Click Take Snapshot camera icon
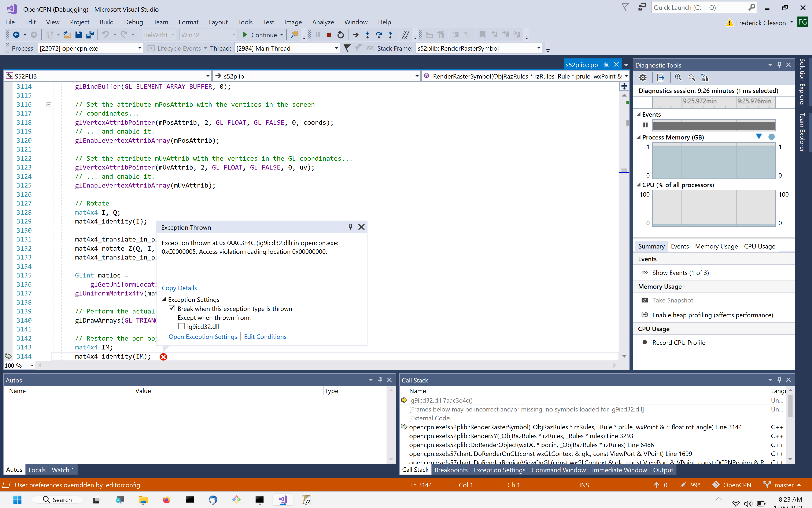812x508 pixels. 645,300
